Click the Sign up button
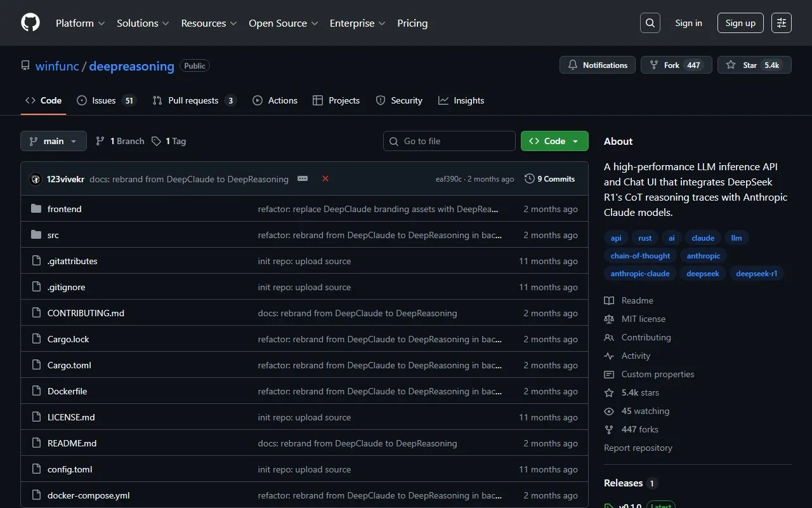 (740, 23)
